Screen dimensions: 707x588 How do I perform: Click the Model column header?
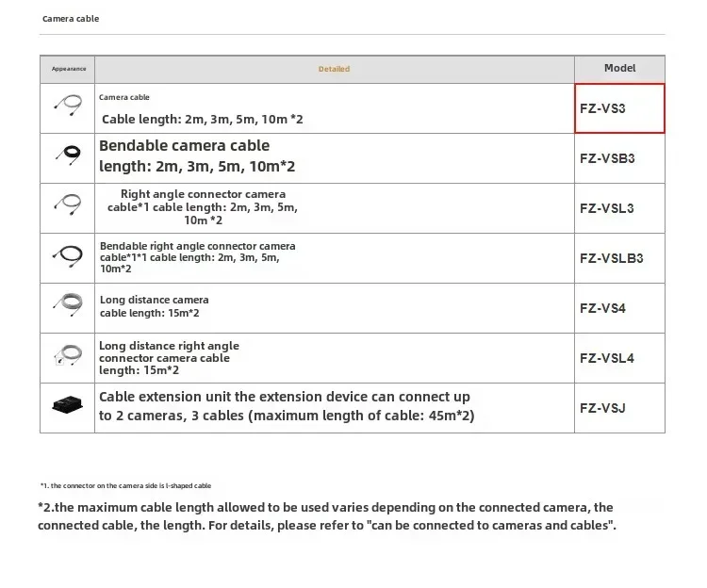pyautogui.click(x=619, y=68)
